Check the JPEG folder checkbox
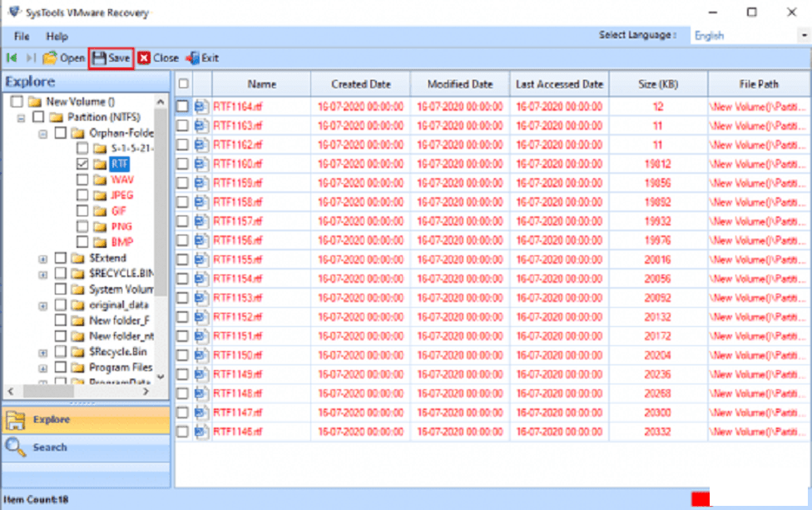The height and width of the screenshot is (510, 812). point(82,196)
